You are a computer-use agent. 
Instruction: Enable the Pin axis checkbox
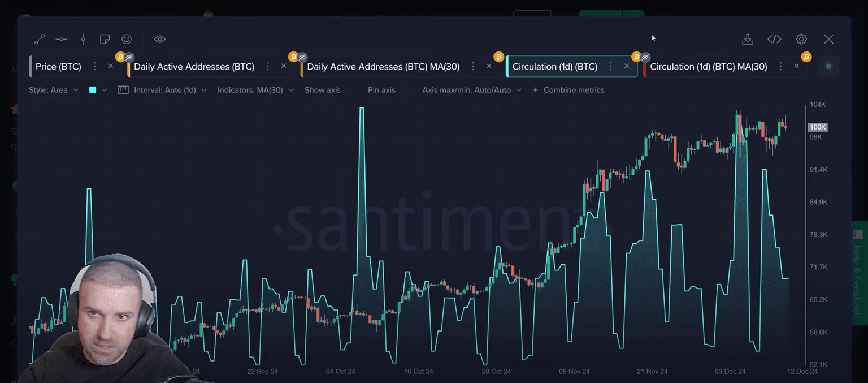(x=405, y=90)
